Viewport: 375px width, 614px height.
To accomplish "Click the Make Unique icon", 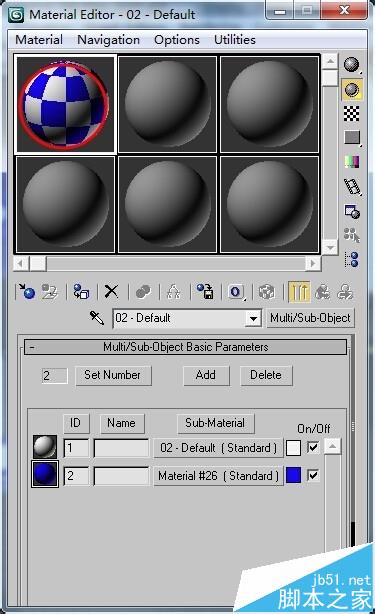I will (x=173, y=292).
